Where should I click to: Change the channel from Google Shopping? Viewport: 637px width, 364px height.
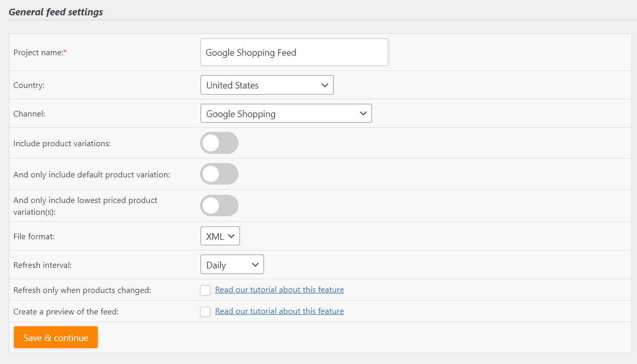pyautogui.click(x=285, y=113)
